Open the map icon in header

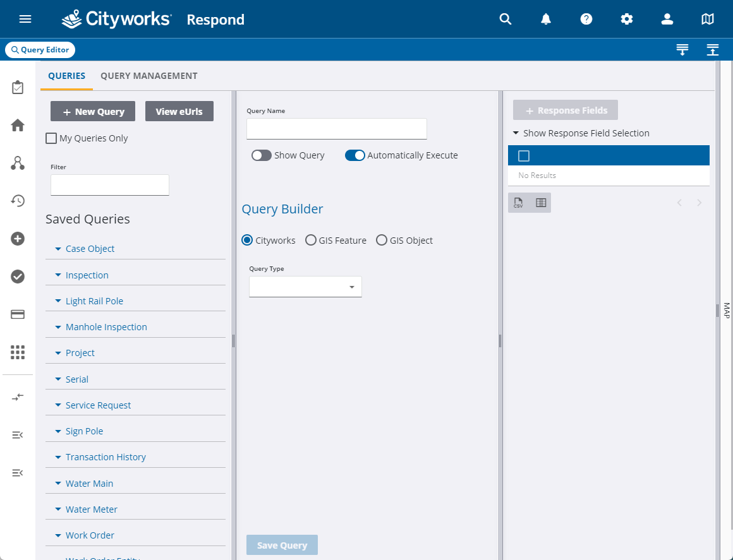coord(708,19)
